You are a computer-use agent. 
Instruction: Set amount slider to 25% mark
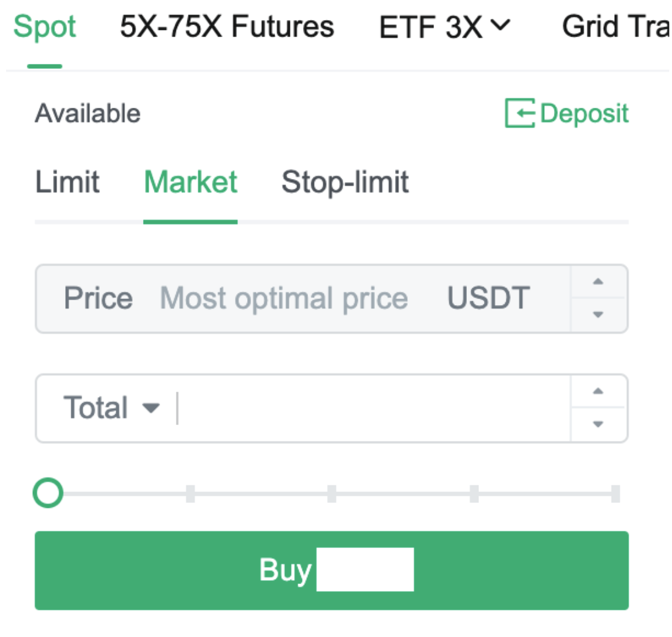(191, 493)
